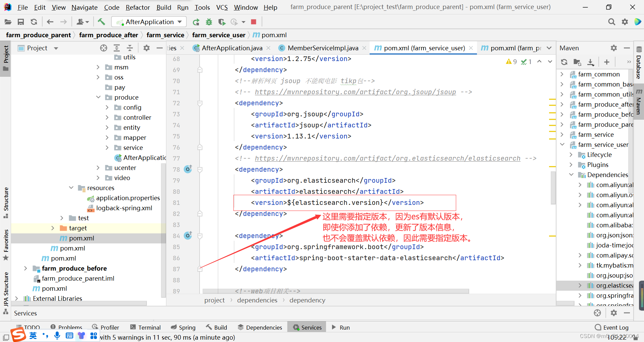This screenshot has width=644, height=342.
Task: Click farm_service breadcrumb in navigation bar
Action: click(x=165, y=35)
